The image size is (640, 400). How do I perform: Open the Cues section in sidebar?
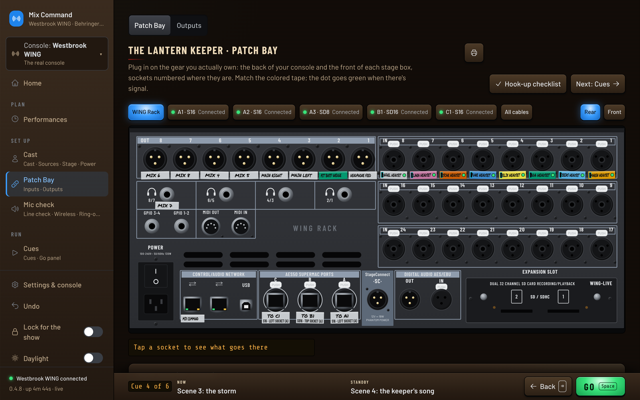(x=57, y=253)
